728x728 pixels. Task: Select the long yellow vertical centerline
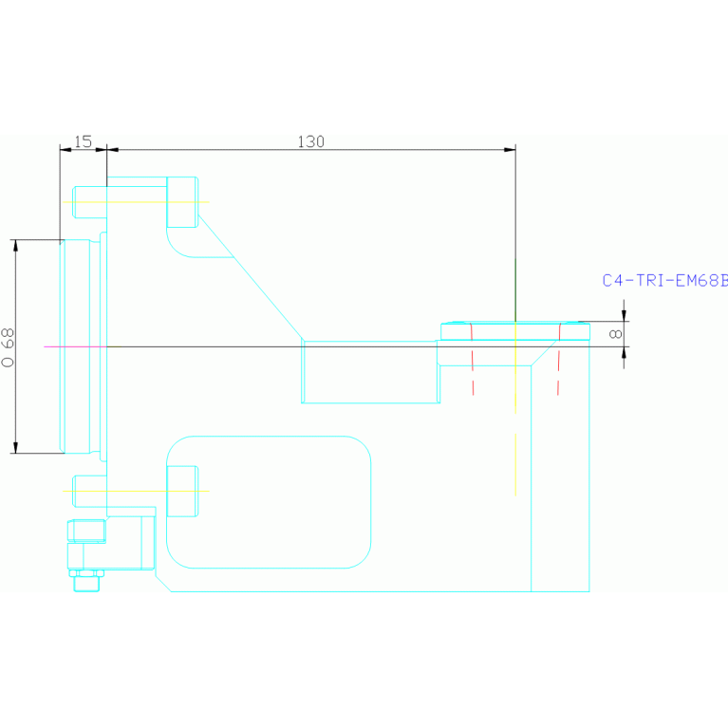coord(515,456)
